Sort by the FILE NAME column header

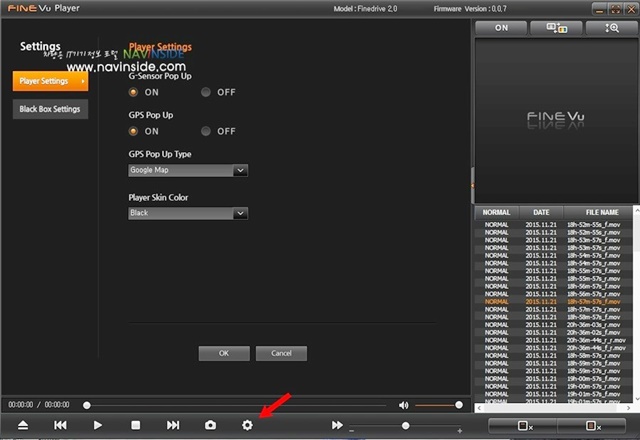point(602,212)
